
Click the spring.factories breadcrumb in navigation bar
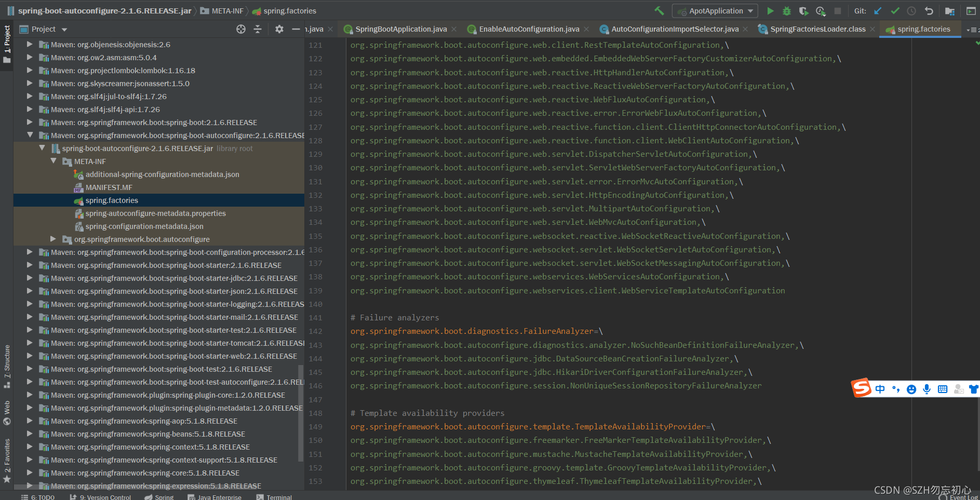point(284,11)
